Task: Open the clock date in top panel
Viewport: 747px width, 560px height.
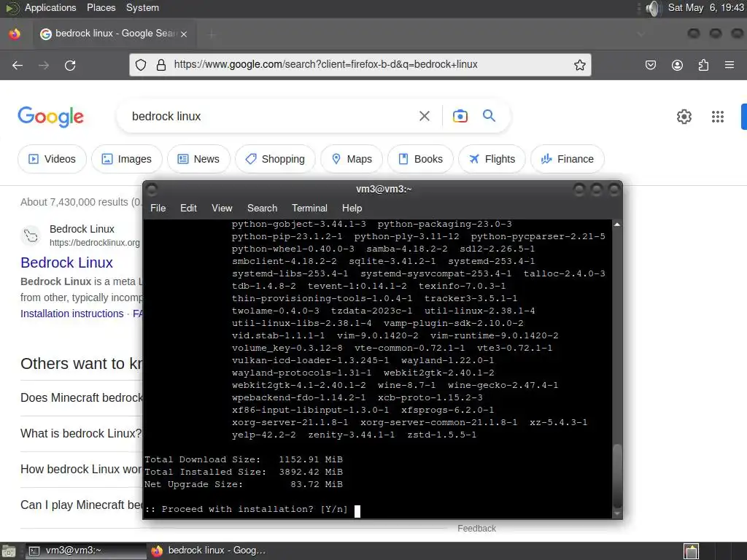Action: tap(705, 7)
